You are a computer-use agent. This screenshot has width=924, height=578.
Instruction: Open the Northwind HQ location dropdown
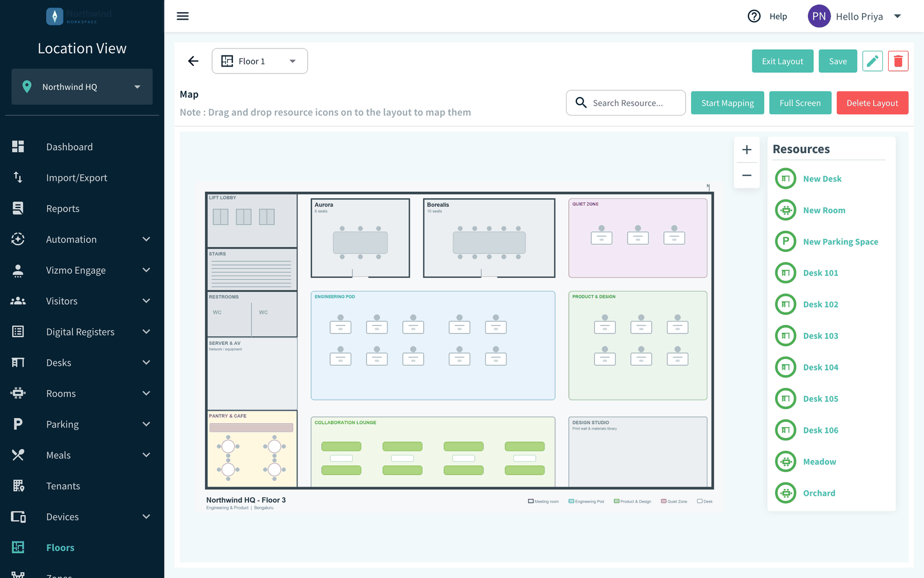(x=82, y=87)
